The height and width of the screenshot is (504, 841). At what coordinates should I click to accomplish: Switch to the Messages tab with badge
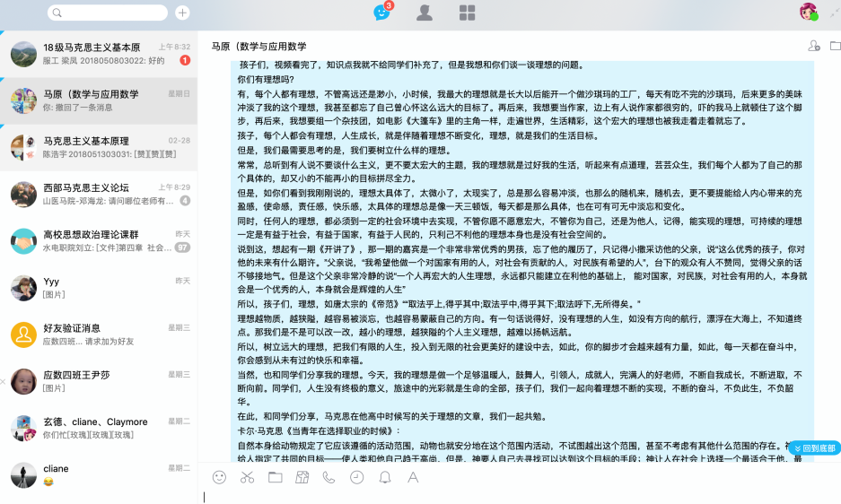(381, 13)
